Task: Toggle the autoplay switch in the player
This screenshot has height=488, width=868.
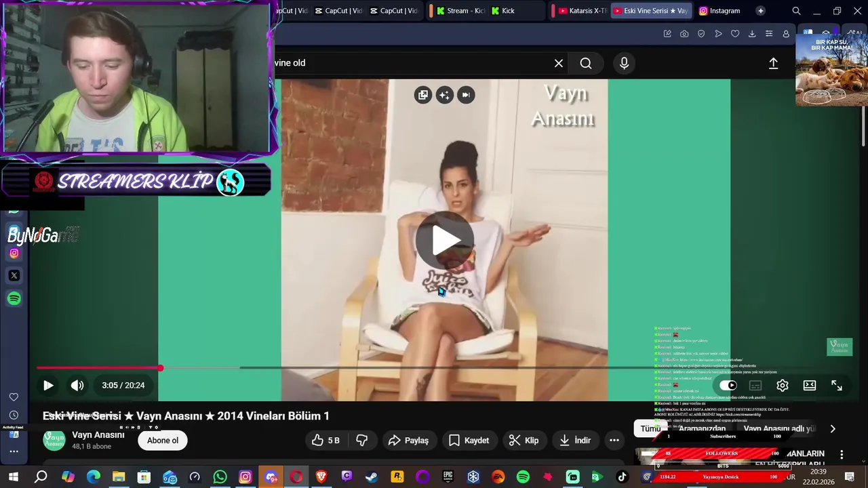Action: pos(728,385)
